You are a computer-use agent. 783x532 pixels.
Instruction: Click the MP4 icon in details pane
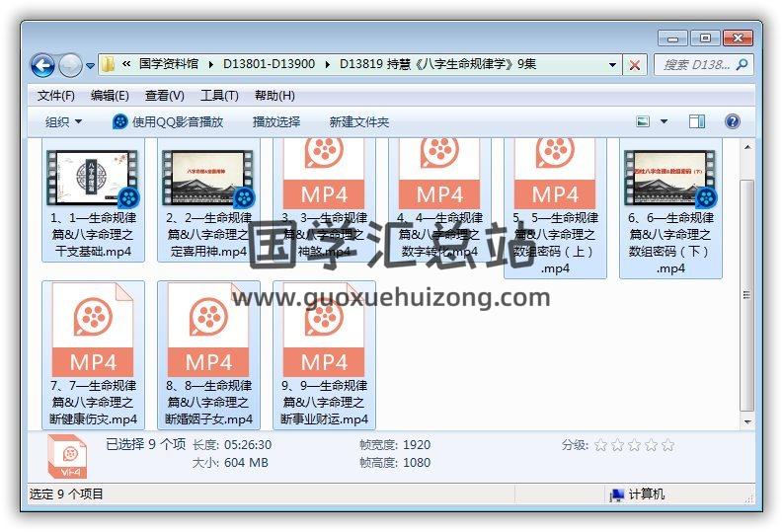tap(67, 457)
